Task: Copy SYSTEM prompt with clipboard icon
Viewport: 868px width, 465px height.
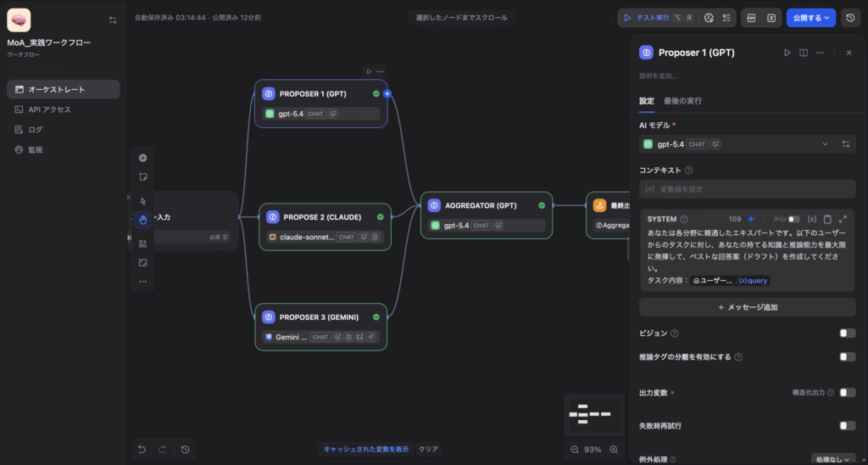Action: 827,219
